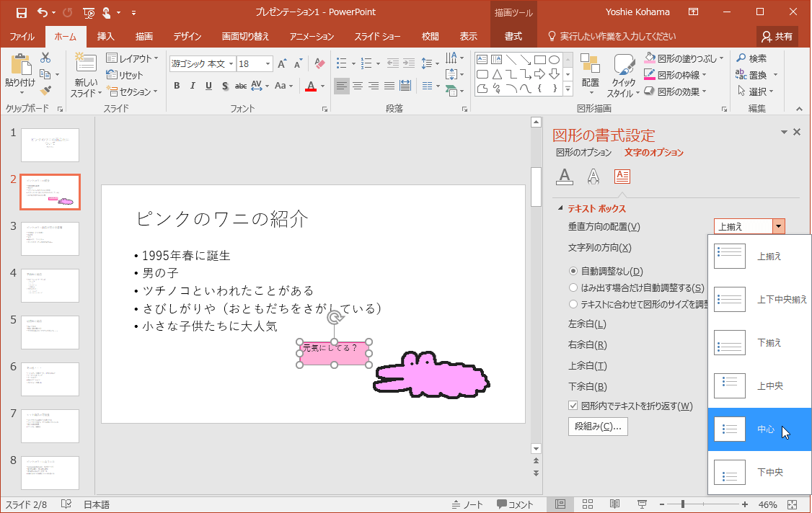This screenshot has height=513, width=812.
Task: Select slide 5 thumbnail
Action: [50, 332]
